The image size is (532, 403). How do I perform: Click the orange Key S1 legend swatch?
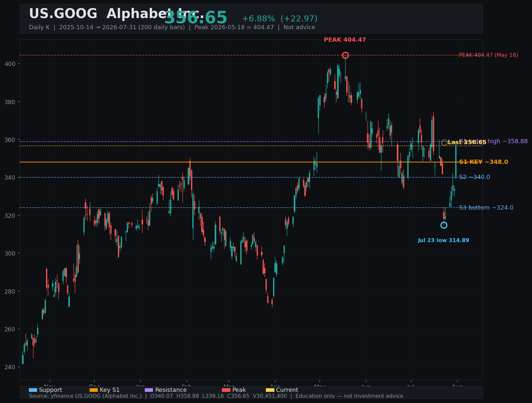tap(94, 390)
